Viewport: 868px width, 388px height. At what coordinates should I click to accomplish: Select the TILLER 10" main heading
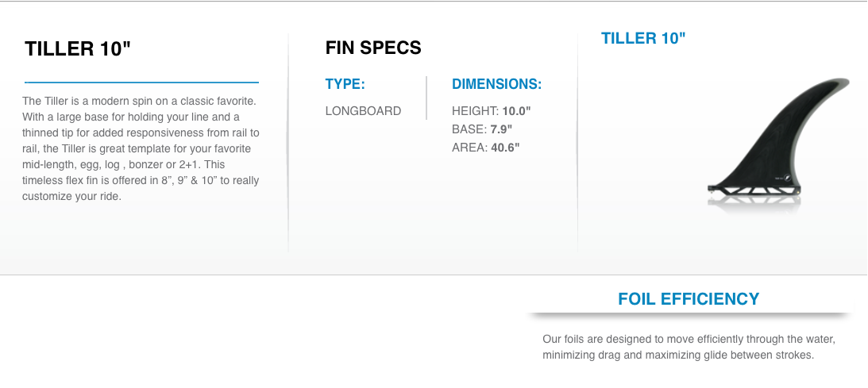(78, 48)
